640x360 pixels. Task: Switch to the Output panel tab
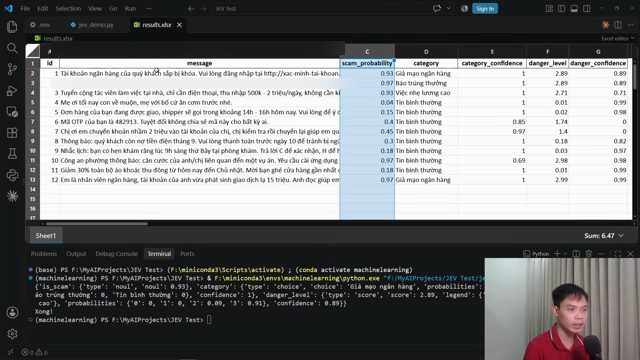(x=76, y=254)
